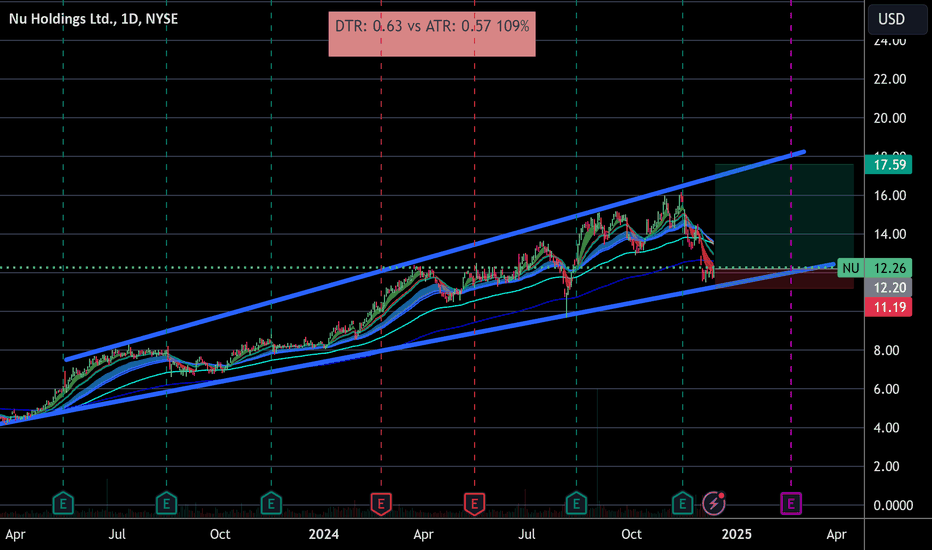Click green earnings E marker between Oct 2023 and 2024

pos(271,504)
